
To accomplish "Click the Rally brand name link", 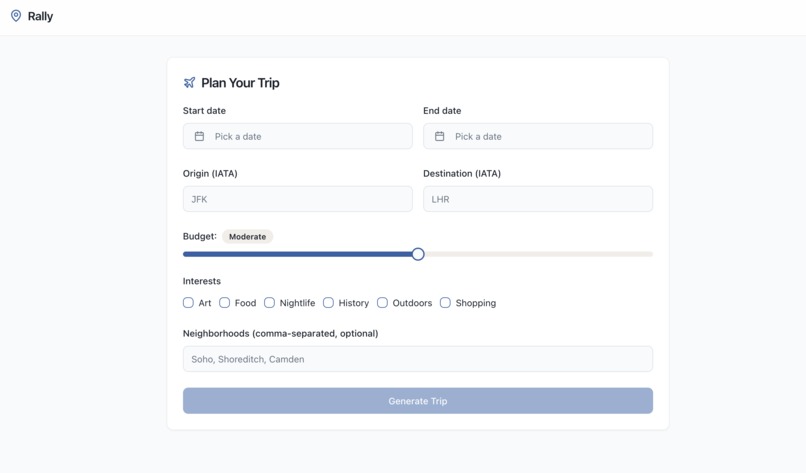I will pyautogui.click(x=40, y=16).
